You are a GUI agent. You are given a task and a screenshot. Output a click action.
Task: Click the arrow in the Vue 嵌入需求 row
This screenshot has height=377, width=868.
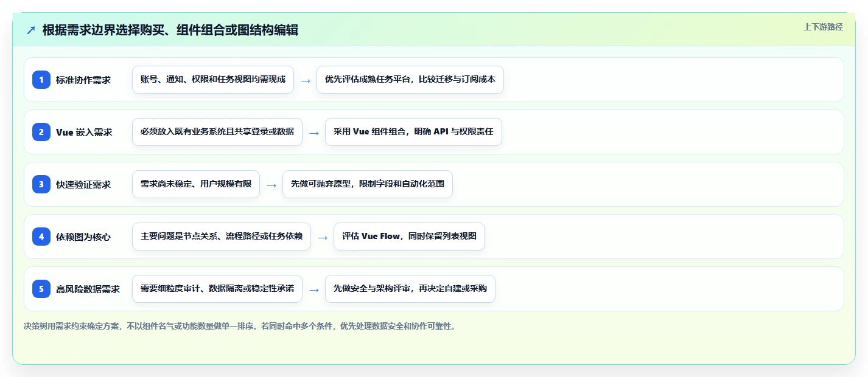pyautogui.click(x=314, y=133)
